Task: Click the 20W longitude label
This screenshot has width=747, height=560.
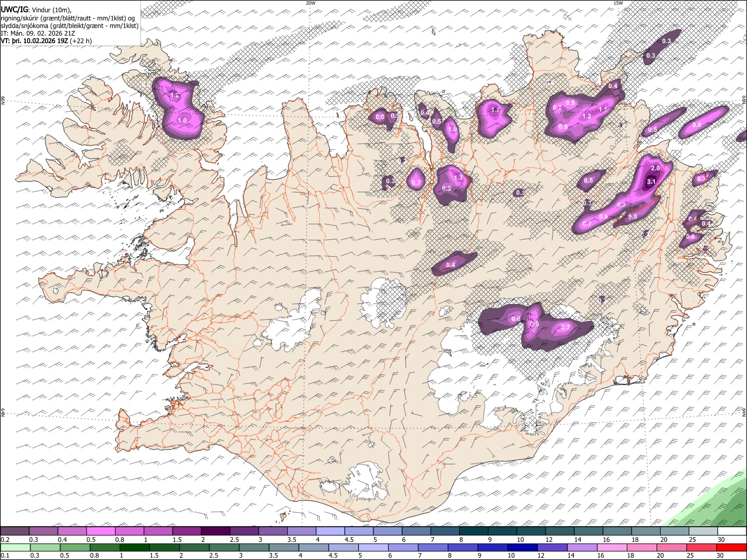Action: click(x=311, y=3)
